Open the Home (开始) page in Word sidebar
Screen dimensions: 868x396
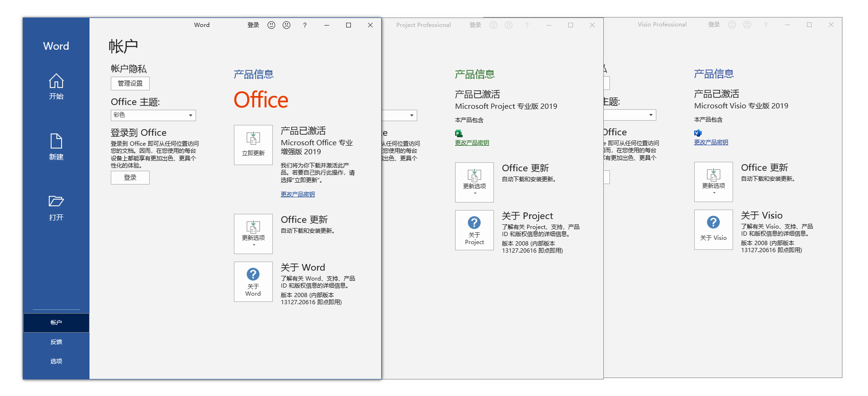tap(56, 87)
